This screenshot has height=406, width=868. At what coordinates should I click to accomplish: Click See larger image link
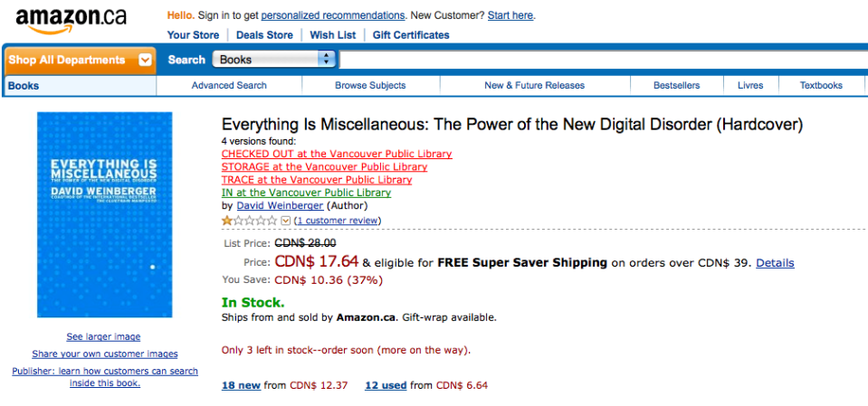pyautogui.click(x=103, y=337)
